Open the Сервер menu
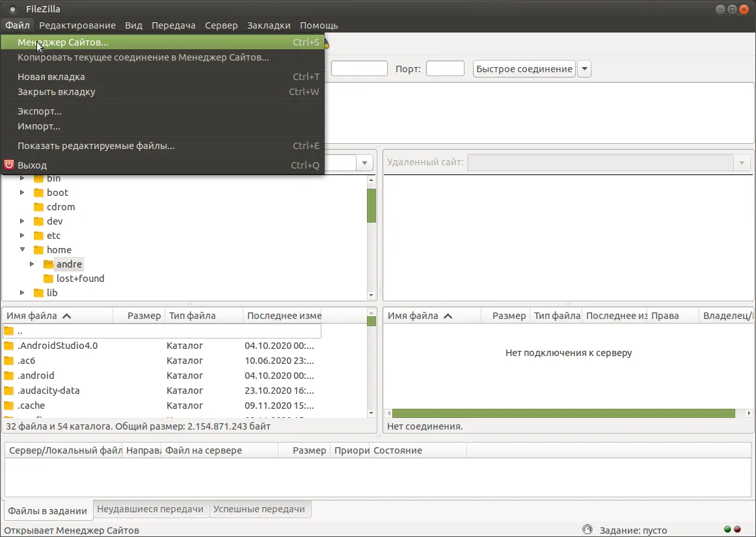Viewport: 756px width, 537px height. point(221,25)
